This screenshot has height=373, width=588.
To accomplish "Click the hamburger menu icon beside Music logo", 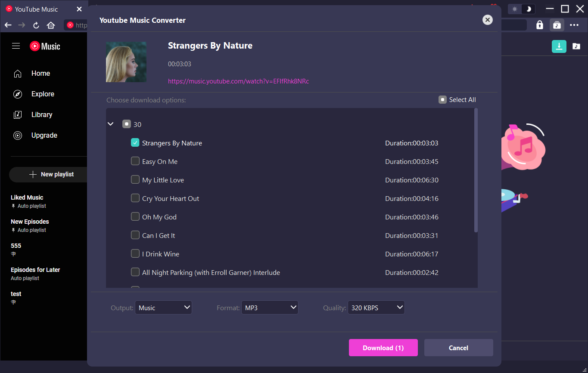I will tap(16, 46).
